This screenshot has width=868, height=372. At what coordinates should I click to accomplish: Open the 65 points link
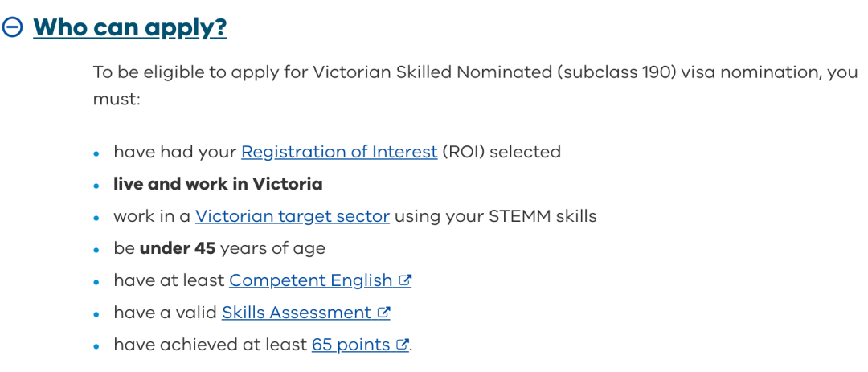tap(351, 345)
